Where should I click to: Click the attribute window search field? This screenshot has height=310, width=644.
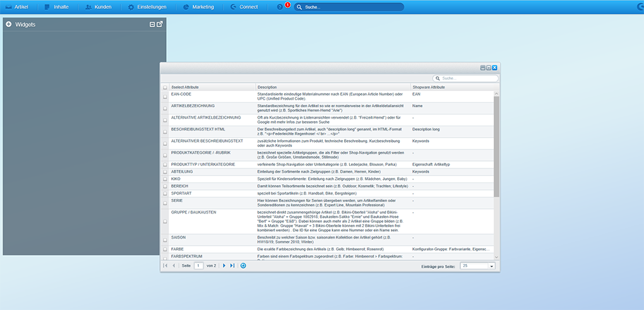[466, 78]
